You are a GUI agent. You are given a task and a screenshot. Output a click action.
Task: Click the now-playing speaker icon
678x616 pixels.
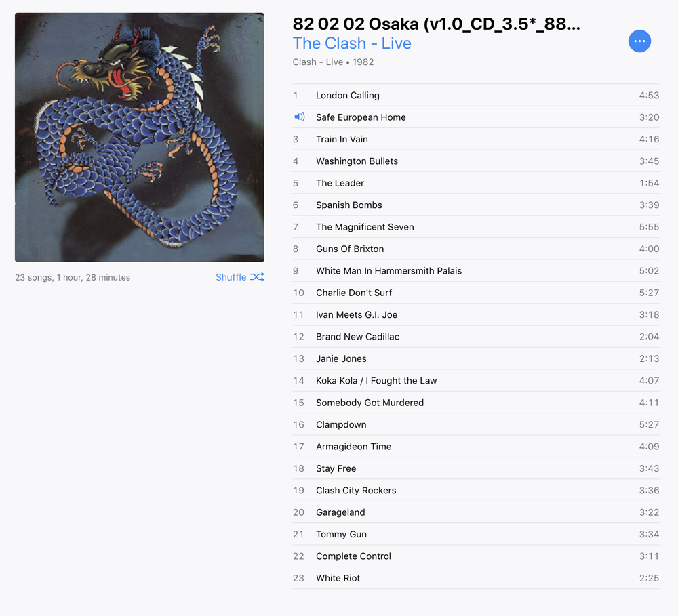[299, 117]
